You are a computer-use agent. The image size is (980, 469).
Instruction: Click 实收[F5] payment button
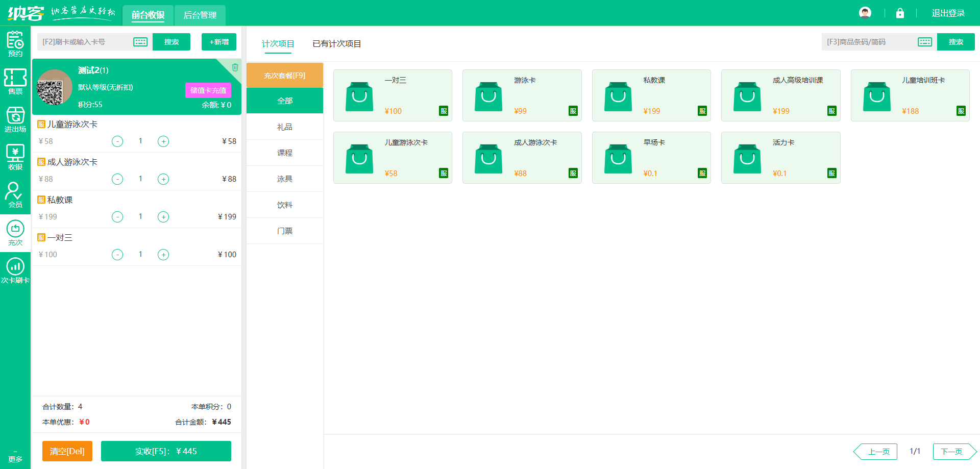pyautogui.click(x=166, y=451)
